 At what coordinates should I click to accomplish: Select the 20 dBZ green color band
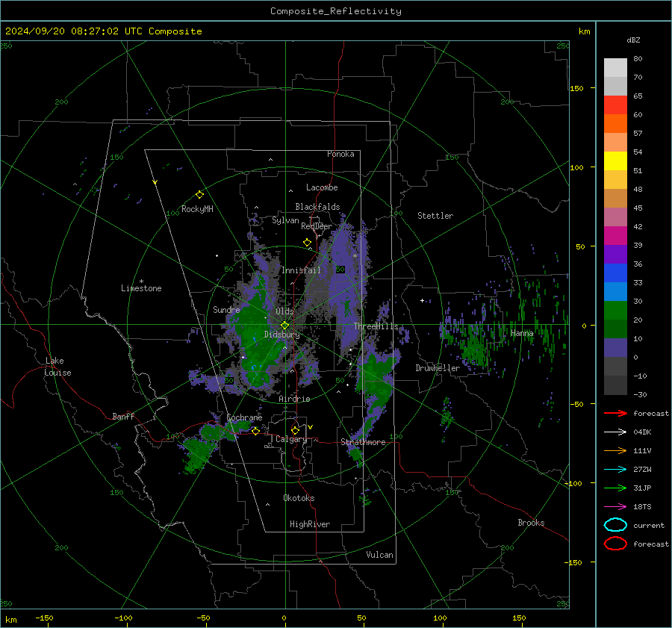615,311
